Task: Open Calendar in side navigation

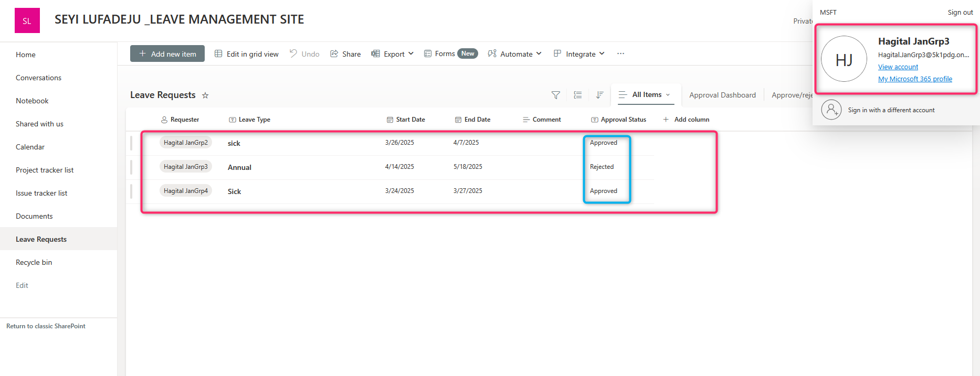Action: (30, 147)
